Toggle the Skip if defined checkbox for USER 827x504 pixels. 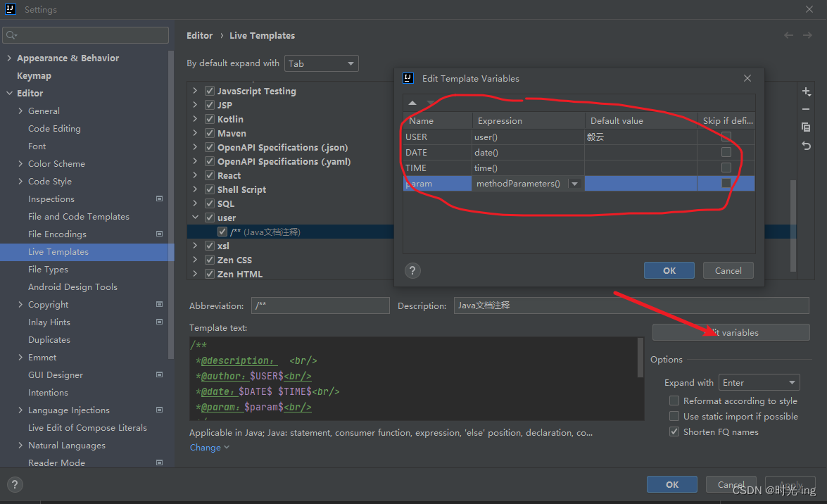(x=726, y=137)
